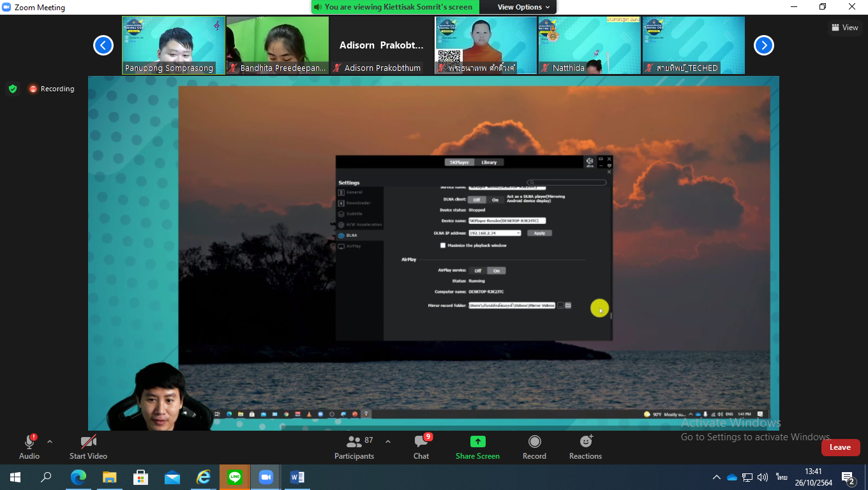The image size is (868, 490).
Task: Open LINE from the taskbar
Action: pyautogui.click(x=234, y=477)
